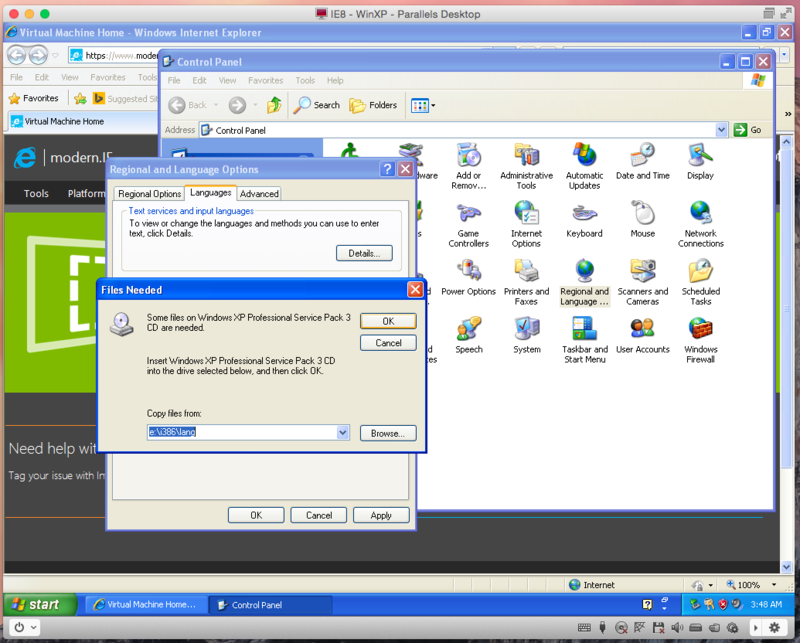Screen dimensions: 800x643
Task: Click Apply in Regional and Language Options
Action: click(381, 515)
